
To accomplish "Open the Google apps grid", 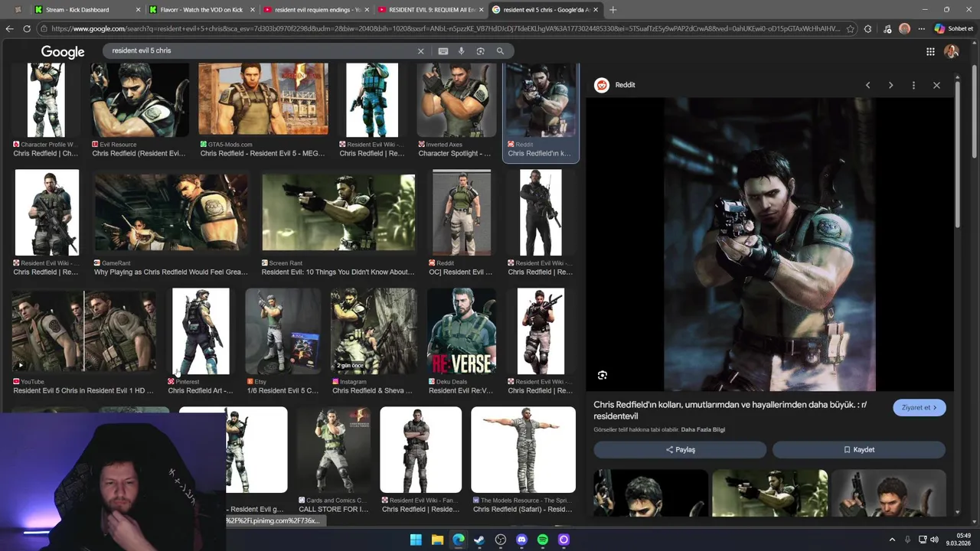I will [x=930, y=51].
